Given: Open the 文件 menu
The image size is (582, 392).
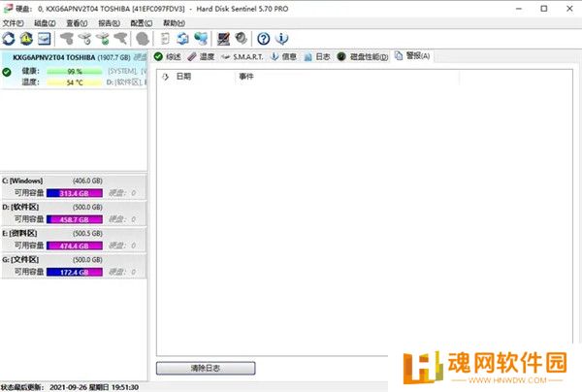Looking at the screenshot, I should click(13, 22).
